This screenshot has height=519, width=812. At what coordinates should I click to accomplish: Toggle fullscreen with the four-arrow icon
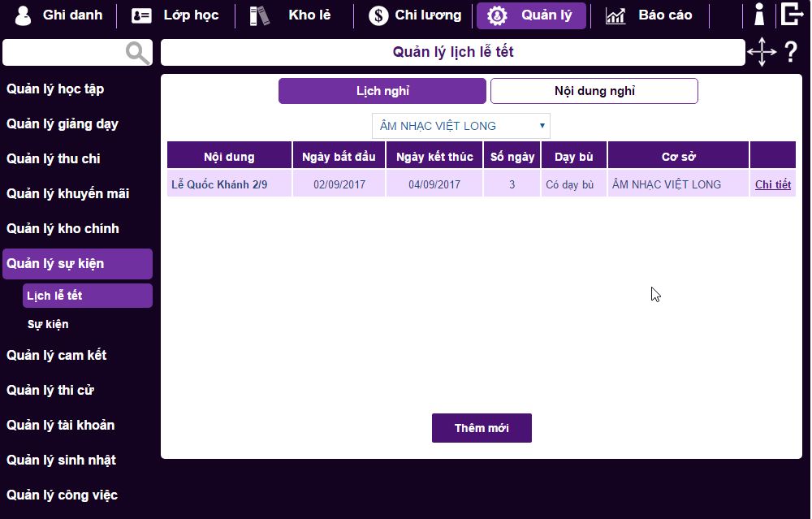pos(762,53)
